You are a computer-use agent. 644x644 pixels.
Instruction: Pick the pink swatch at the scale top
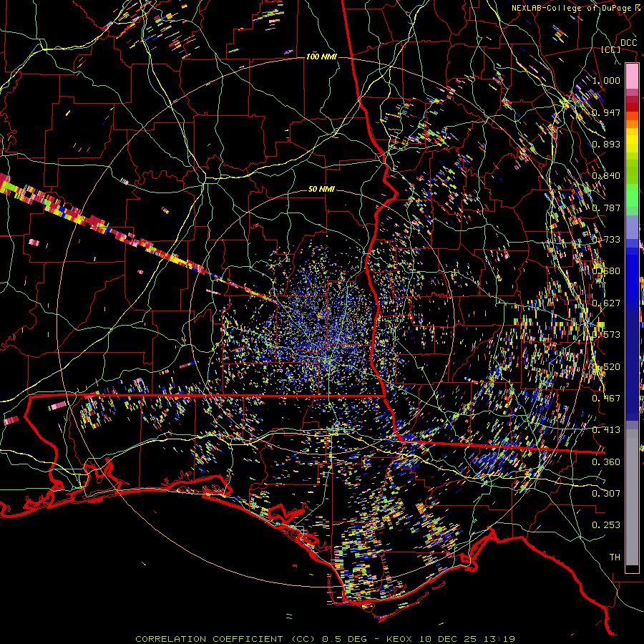point(632,76)
